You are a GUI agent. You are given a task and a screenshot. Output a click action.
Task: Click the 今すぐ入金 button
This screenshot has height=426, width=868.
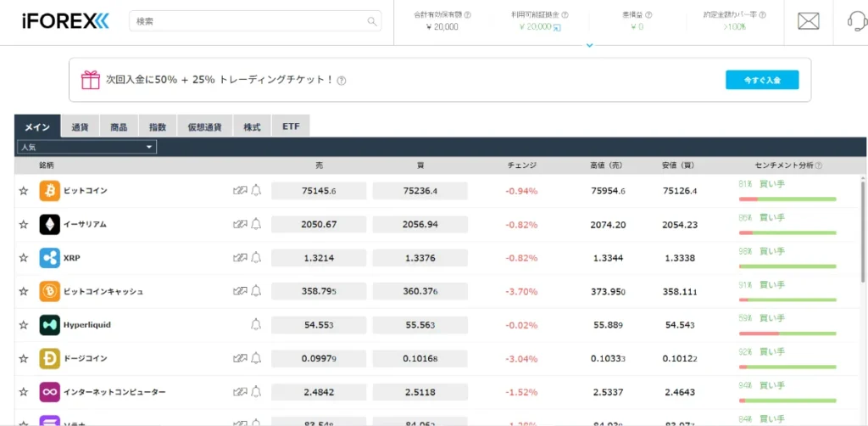point(762,80)
